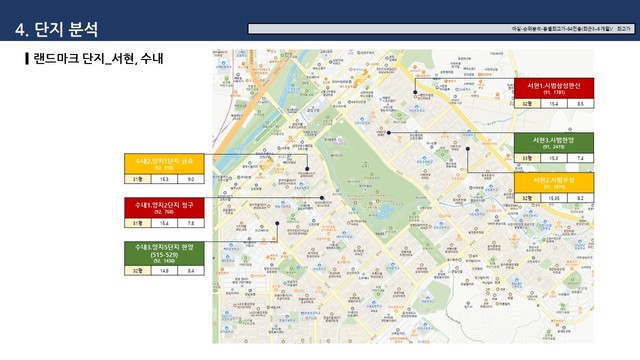Click the 15.4 cell under 서현1.시범삼성한신
This screenshot has width=640, height=360.
tap(554, 104)
